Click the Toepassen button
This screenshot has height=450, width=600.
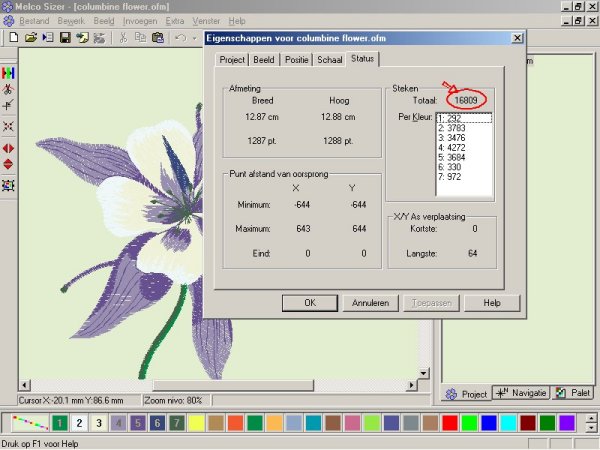click(x=431, y=303)
